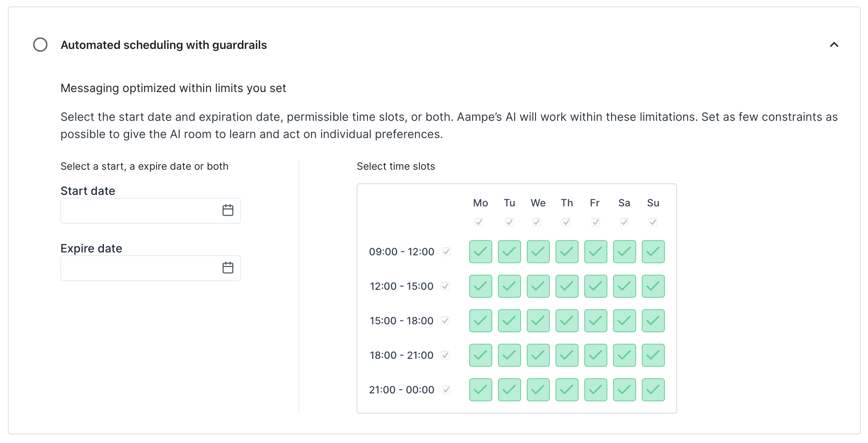Toggle the 18:00 - 21:00 row checkbox
The height and width of the screenshot is (443, 868).
point(445,355)
